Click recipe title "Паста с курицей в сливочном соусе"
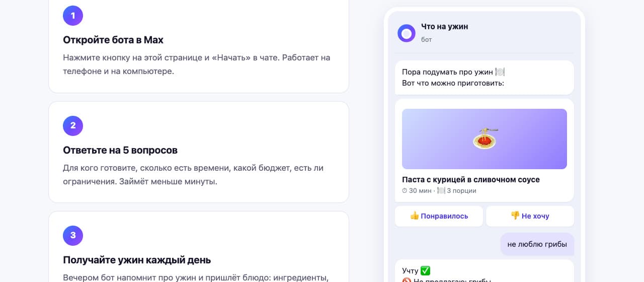 pos(471,180)
